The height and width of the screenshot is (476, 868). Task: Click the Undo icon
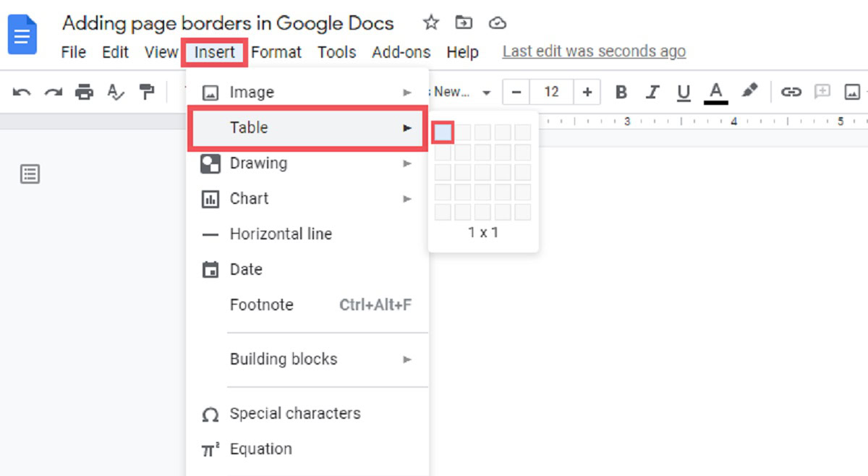[x=21, y=92]
